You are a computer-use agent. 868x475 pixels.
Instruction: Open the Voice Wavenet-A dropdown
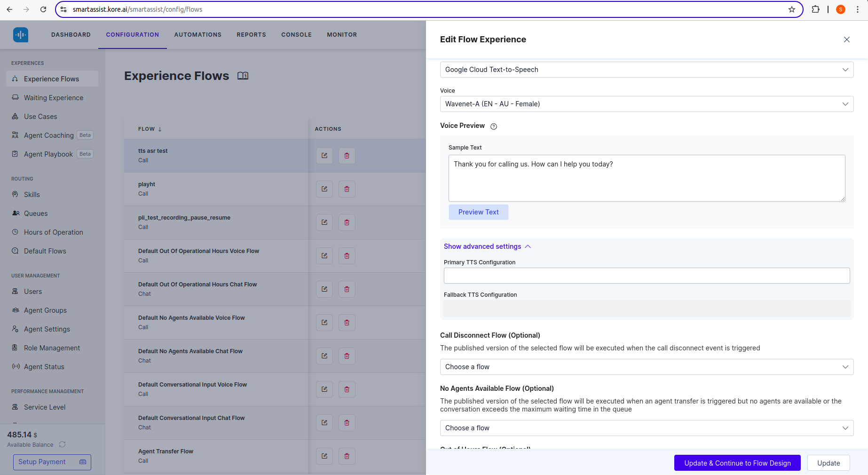pyautogui.click(x=647, y=104)
